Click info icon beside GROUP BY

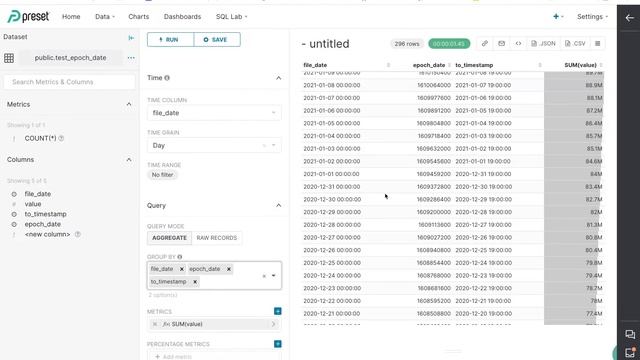tap(180, 257)
